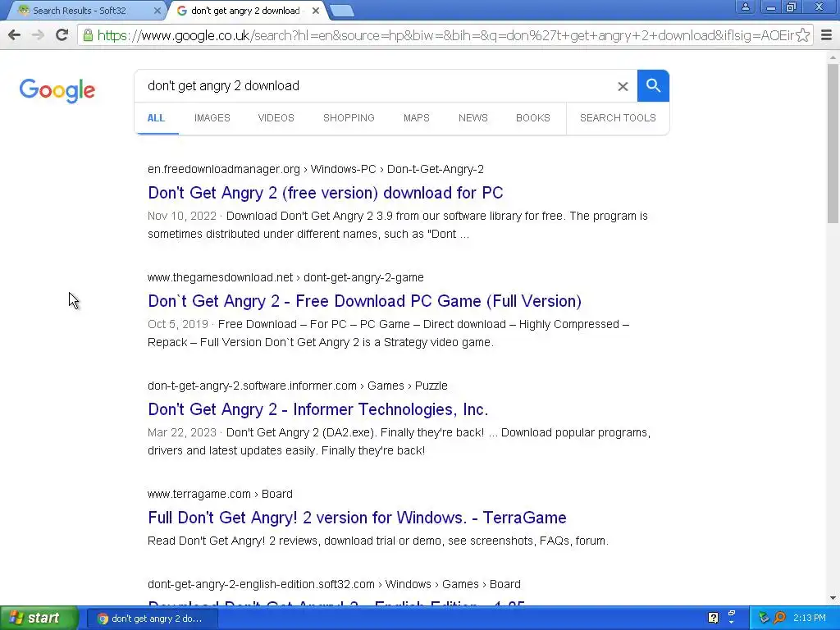Click the www.terragame.com › Board breadcrumb

[x=220, y=494]
